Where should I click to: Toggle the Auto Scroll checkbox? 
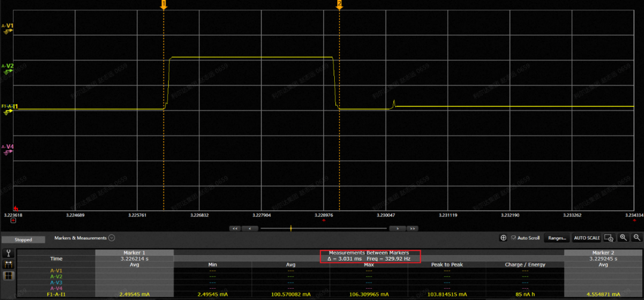tap(513, 238)
